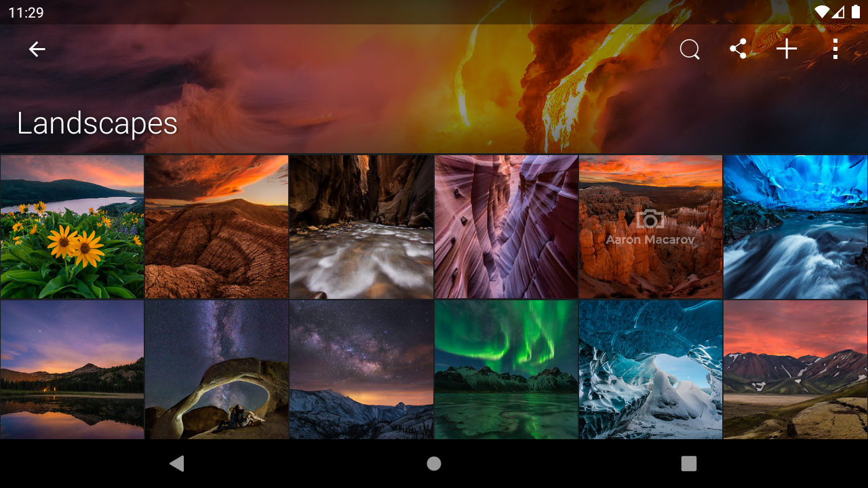Open the overflow menu with three dots
Viewport: 868px width, 488px height.
pos(835,49)
